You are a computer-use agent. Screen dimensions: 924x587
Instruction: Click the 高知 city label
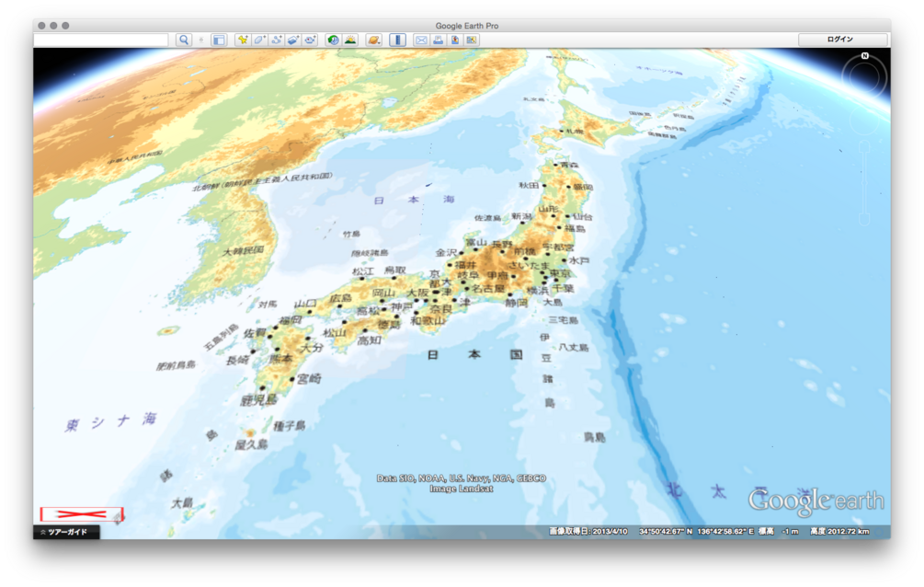coord(370,340)
